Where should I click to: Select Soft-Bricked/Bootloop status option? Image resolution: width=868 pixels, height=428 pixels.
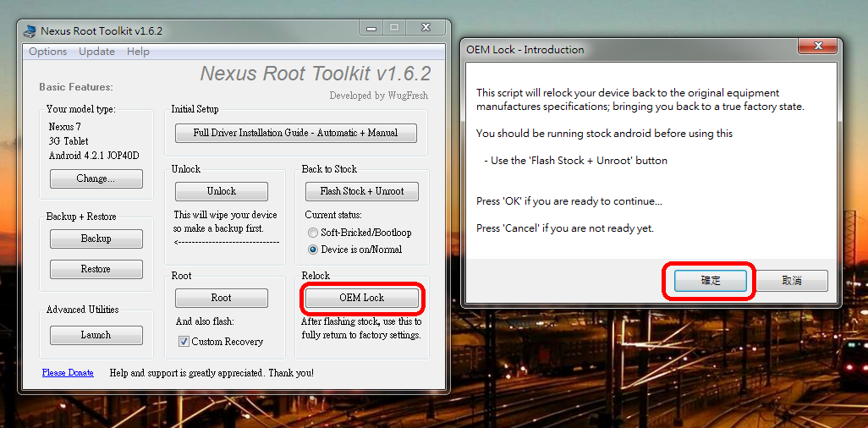[x=360, y=233]
